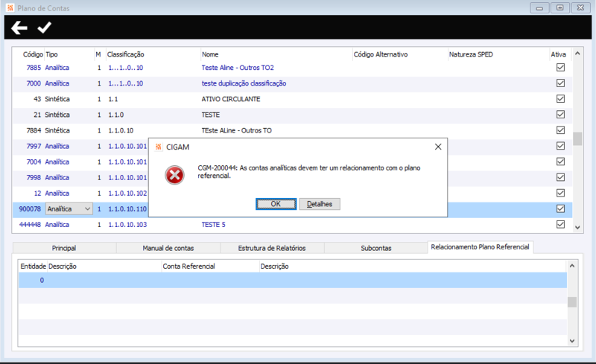Open the Tipo dropdown for account 900078

point(87,209)
